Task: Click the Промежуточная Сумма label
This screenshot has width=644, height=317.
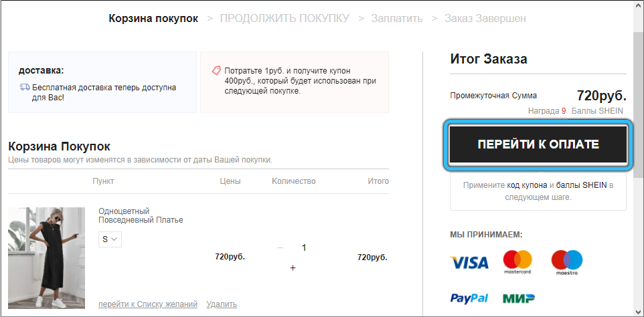Action: pyautogui.click(x=493, y=96)
